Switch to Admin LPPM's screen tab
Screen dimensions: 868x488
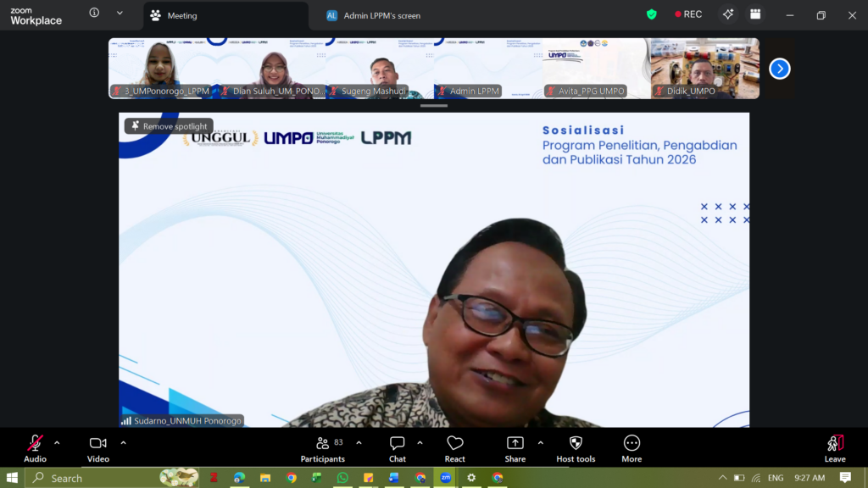(x=381, y=15)
